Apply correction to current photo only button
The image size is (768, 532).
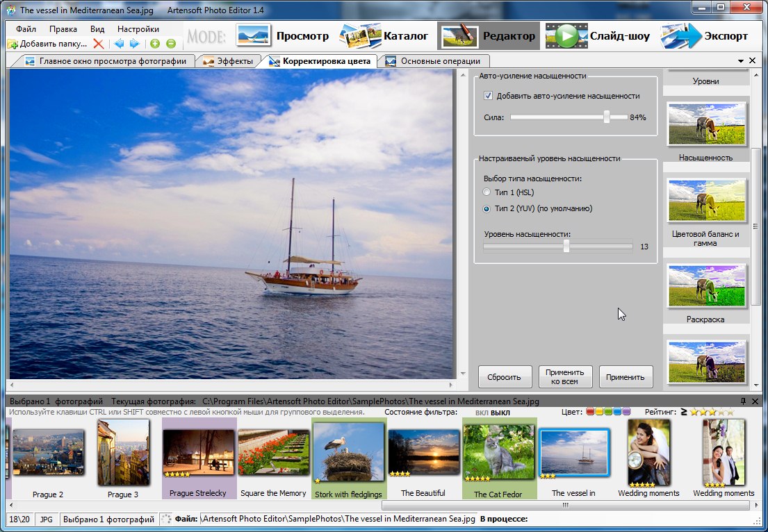tap(626, 377)
